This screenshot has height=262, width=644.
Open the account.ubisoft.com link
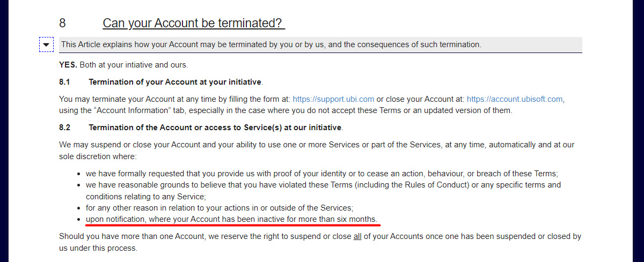(x=515, y=99)
